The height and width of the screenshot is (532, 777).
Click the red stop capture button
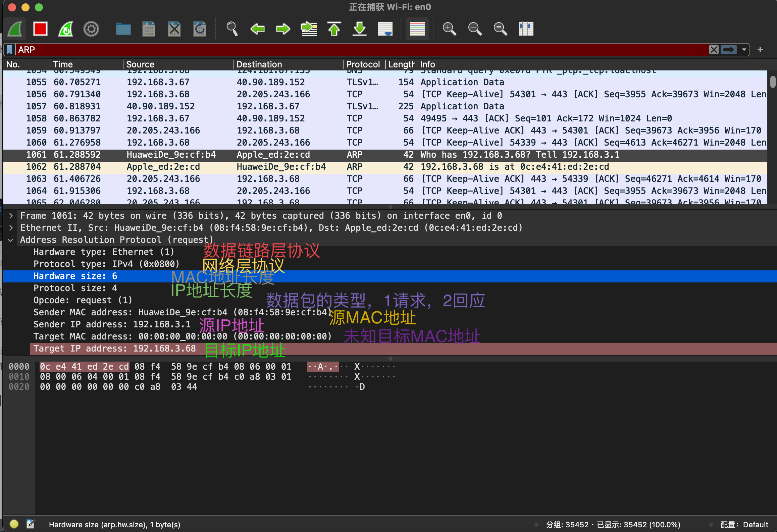40,29
